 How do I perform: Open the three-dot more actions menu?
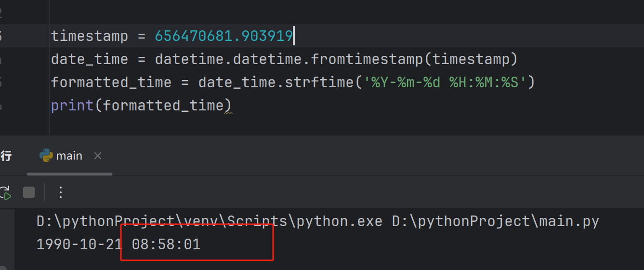[x=61, y=192]
